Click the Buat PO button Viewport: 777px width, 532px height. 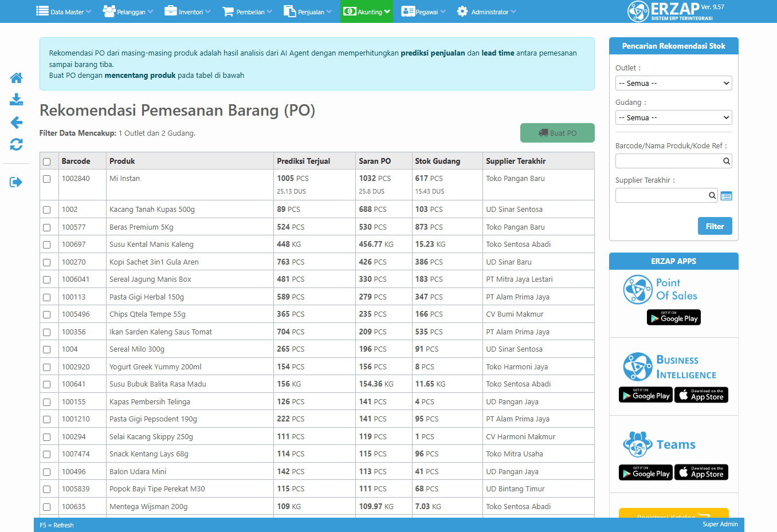(x=557, y=133)
